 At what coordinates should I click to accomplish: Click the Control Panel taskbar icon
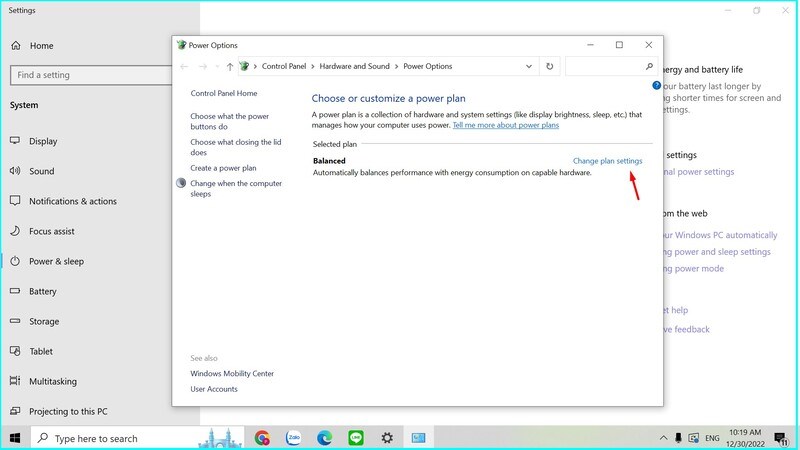418,438
